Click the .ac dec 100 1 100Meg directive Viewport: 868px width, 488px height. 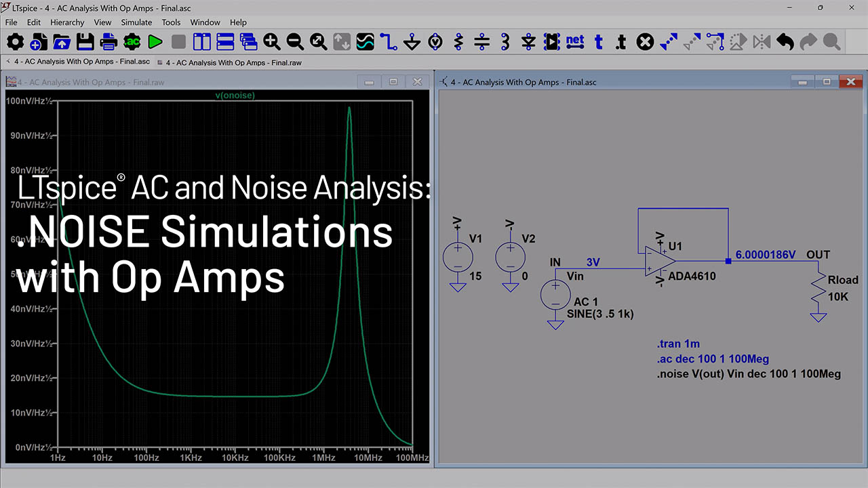tap(713, 359)
